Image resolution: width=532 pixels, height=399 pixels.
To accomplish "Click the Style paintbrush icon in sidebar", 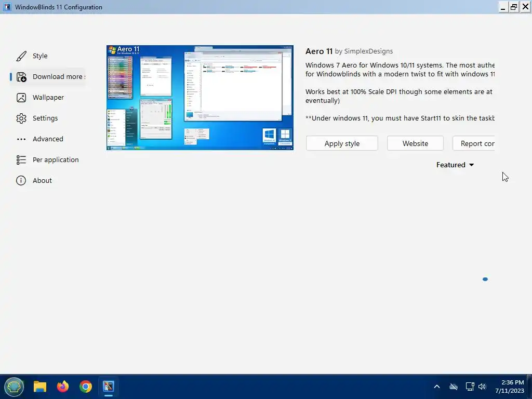I will 21,56.
